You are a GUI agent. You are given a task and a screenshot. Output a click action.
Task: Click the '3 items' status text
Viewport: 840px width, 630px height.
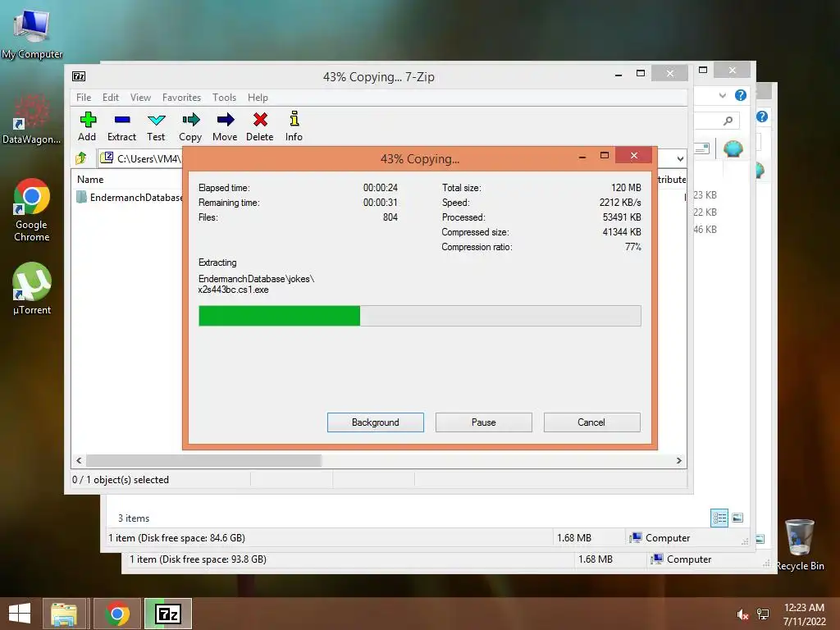pyautogui.click(x=134, y=518)
